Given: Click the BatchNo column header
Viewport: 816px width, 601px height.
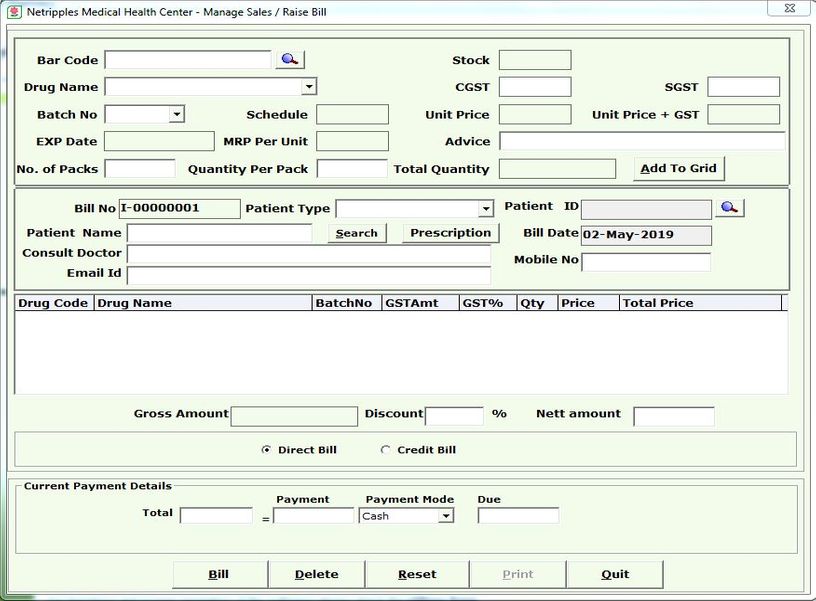Looking at the screenshot, I should point(347,303).
